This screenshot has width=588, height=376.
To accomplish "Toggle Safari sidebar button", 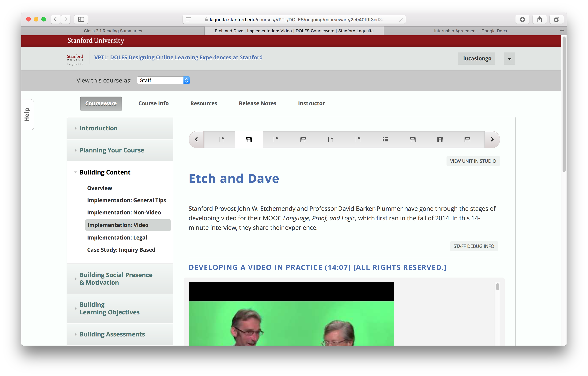I will (81, 19).
